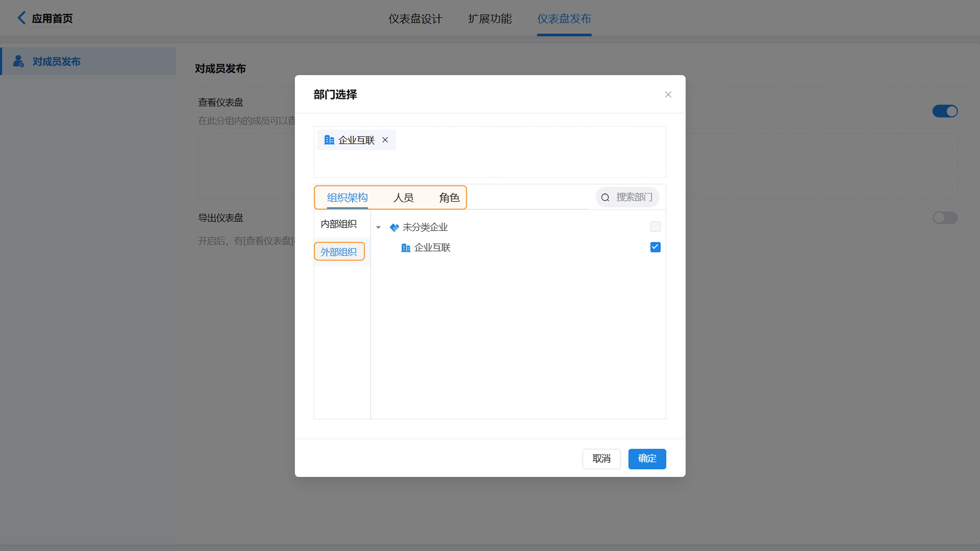Screen dimensions: 980x551
Task: Focus the 搜索部门 search field
Action: 634,197
